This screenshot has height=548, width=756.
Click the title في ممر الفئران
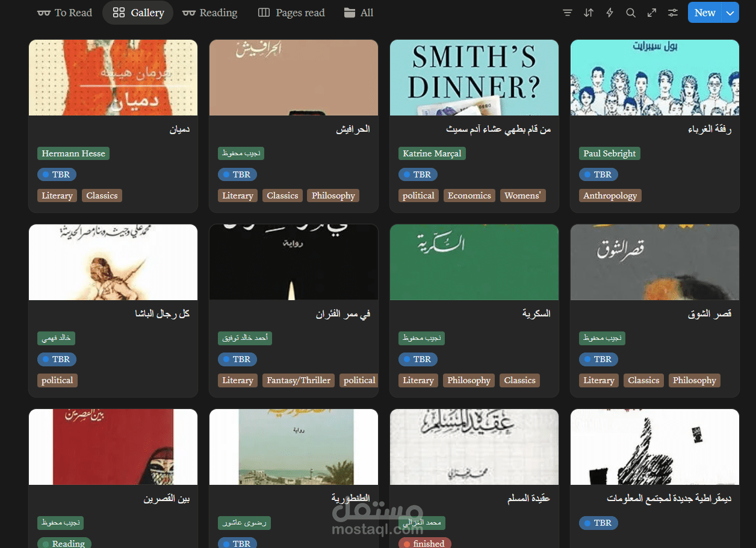[x=343, y=314]
